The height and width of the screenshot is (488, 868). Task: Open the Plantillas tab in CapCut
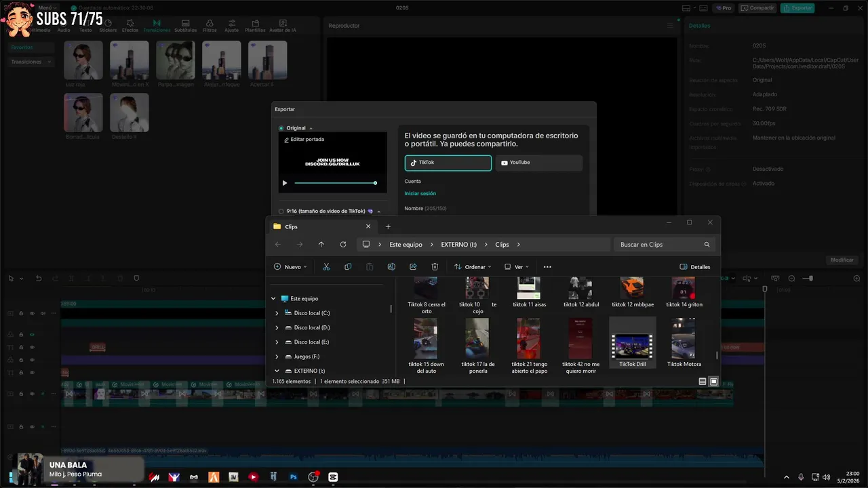[255, 26]
